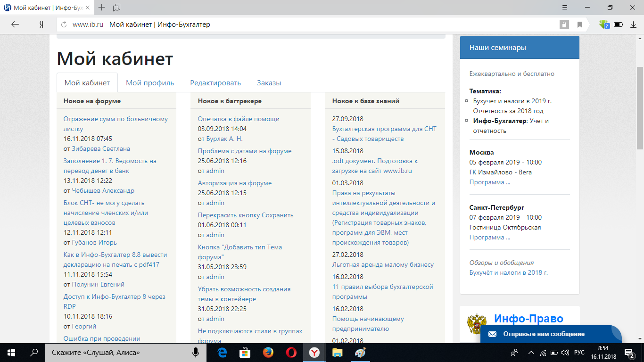Open the Санкт-Петербург seminar Программа link
644x362 pixels.
(490, 238)
